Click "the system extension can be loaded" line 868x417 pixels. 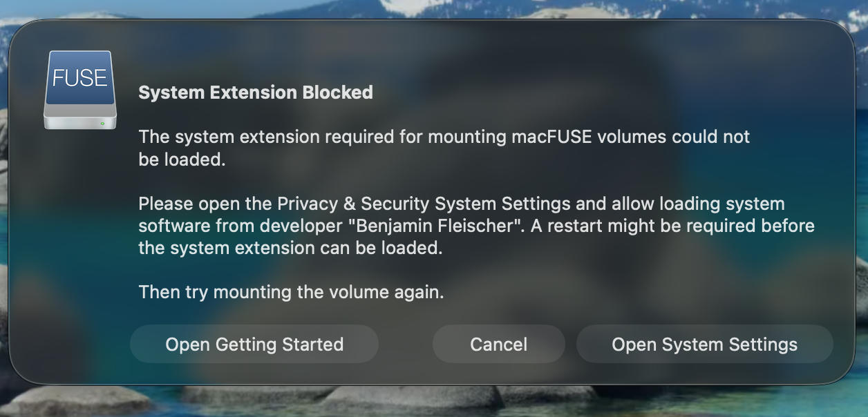[290, 248]
